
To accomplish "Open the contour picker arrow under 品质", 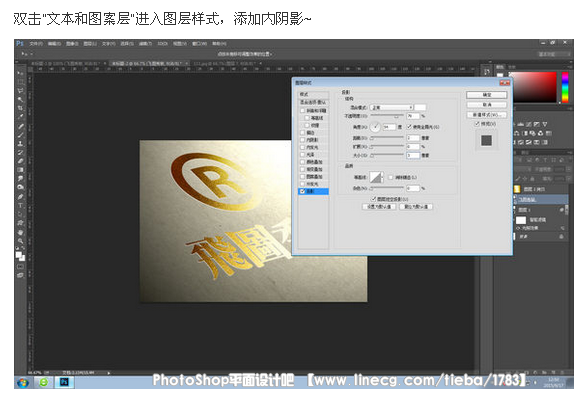I will click(382, 177).
